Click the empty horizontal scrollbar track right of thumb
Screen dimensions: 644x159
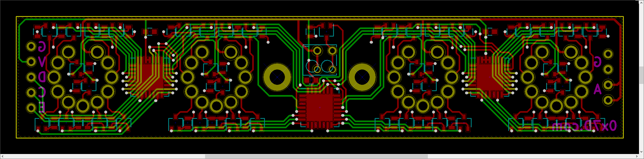pyautogui.click(x=527, y=157)
